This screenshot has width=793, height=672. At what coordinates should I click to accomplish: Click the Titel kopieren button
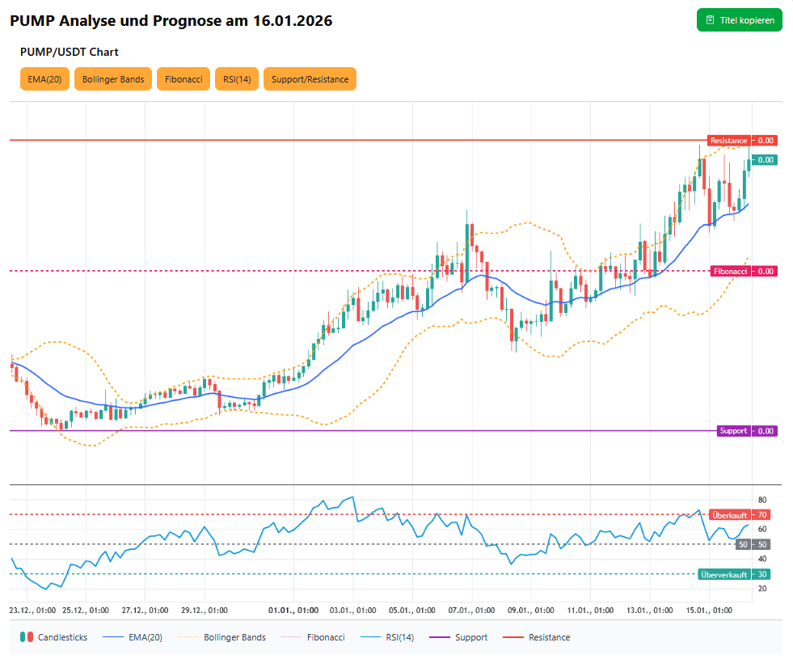pyautogui.click(x=739, y=20)
